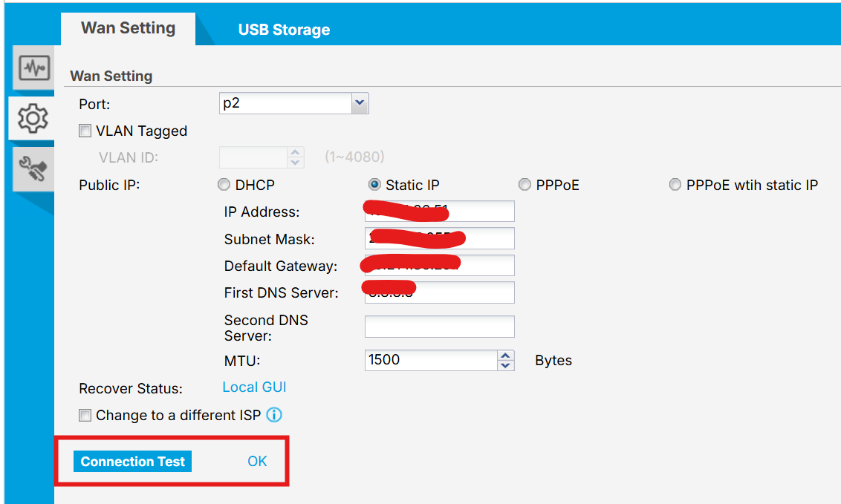Select the PPPoE radio option
Screen dimensions: 841x504
pyautogui.click(x=525, y=185)
